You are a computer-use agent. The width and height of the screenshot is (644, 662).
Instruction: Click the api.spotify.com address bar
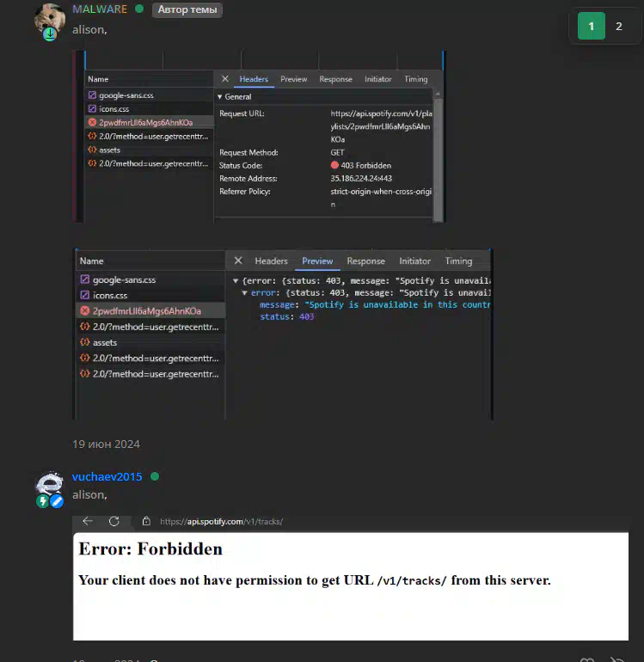(221, 521)
